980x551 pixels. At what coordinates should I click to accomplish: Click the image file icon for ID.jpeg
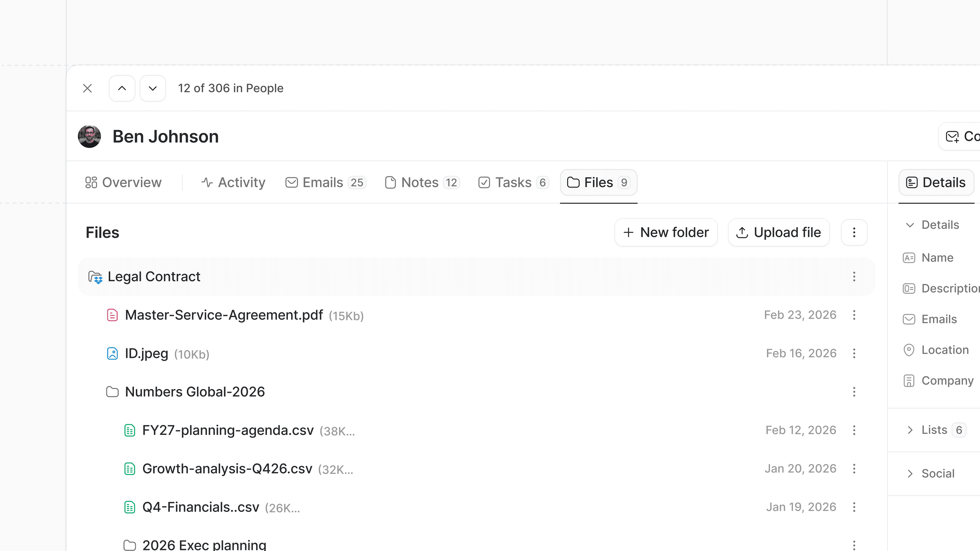[x=112, y=354]
